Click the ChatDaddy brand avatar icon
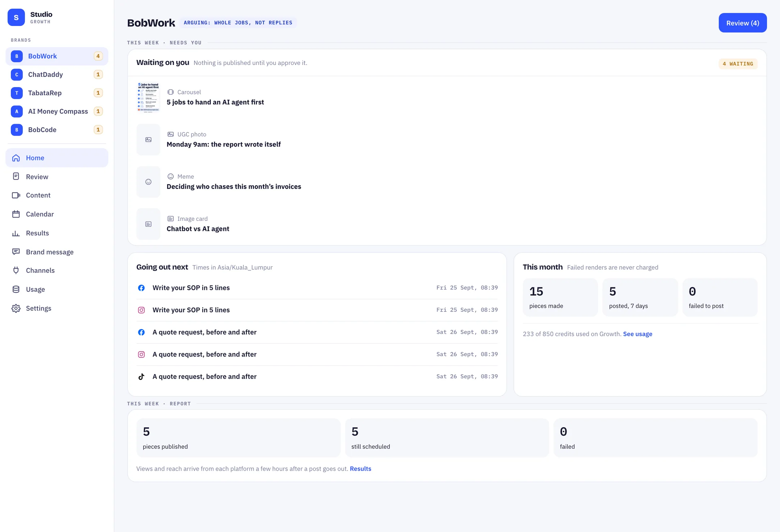The height and width of the screenshot is (532, 780). pyautogui.click(x=17, y=75)
